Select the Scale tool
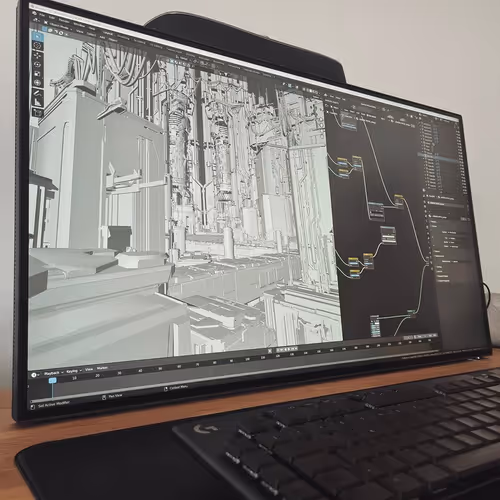Screen dimensions: 500x500 [x=38, y=73]
